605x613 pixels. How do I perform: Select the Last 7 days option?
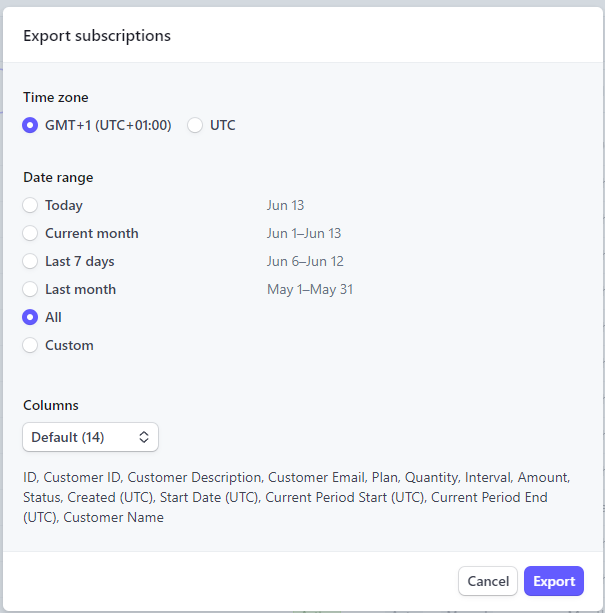click(x=31, y=261)
